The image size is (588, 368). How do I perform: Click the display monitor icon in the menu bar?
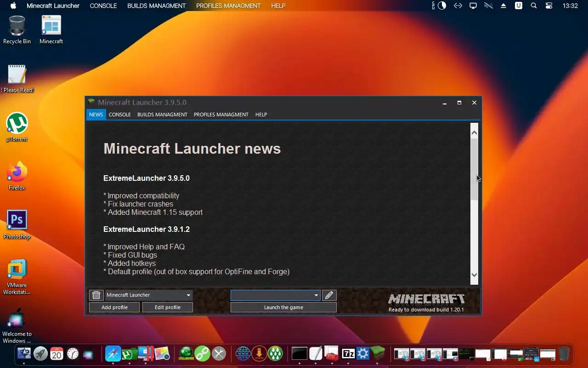pyautogui.click(x=473, y=6)
